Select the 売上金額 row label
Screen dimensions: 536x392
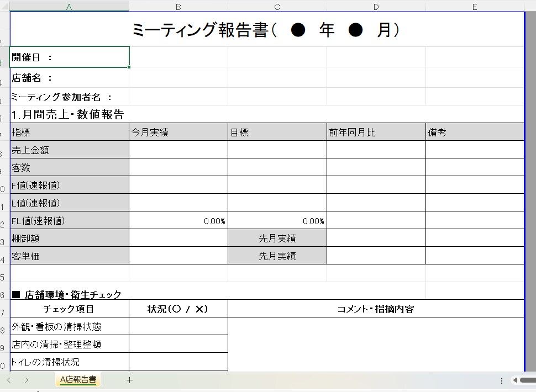pos(70,150)
